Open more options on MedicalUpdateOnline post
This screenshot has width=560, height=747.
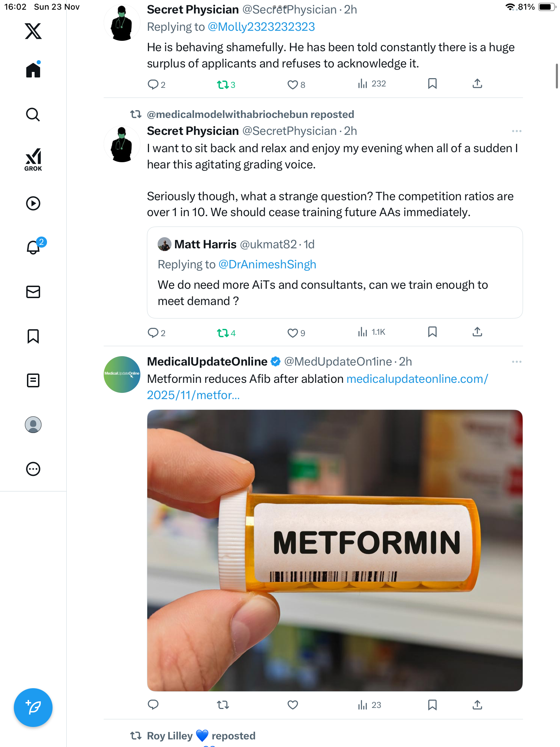pos(516,362)
